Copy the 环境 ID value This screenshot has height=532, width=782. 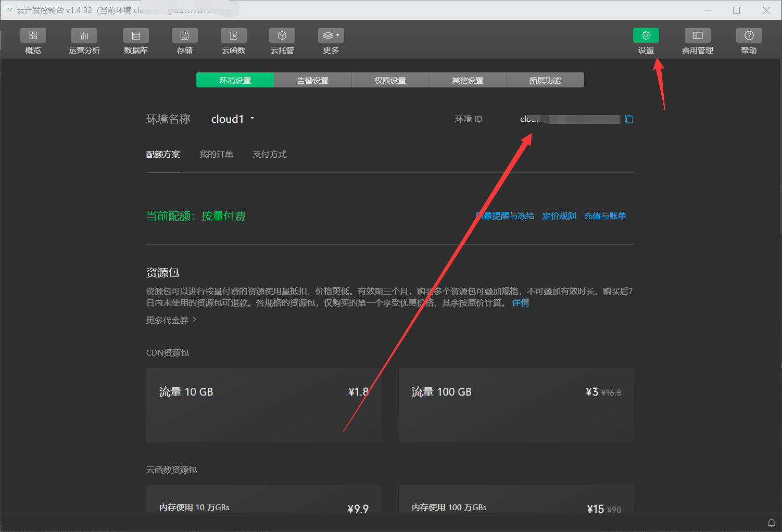(629, 119)
